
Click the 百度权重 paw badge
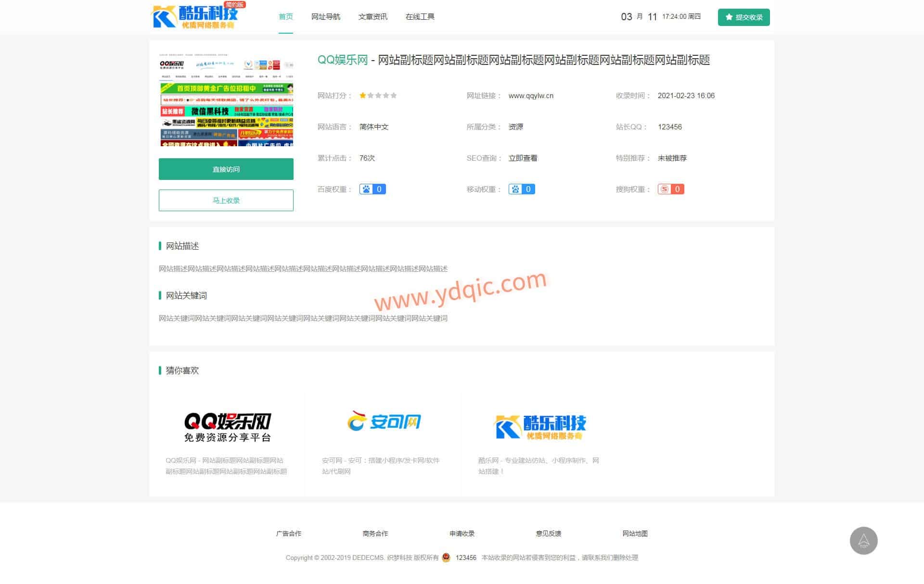coord(372,189)
